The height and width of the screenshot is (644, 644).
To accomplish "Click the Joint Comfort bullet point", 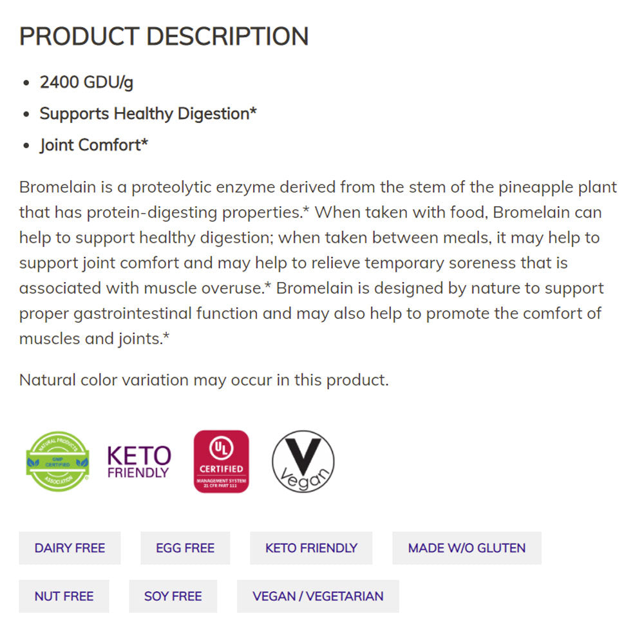I will point(93,145).
